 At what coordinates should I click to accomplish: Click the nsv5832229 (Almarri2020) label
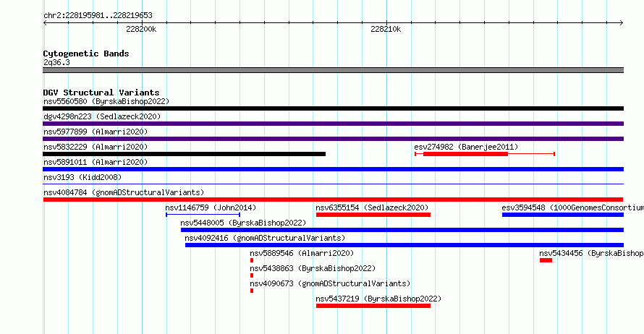click(96, 147)
